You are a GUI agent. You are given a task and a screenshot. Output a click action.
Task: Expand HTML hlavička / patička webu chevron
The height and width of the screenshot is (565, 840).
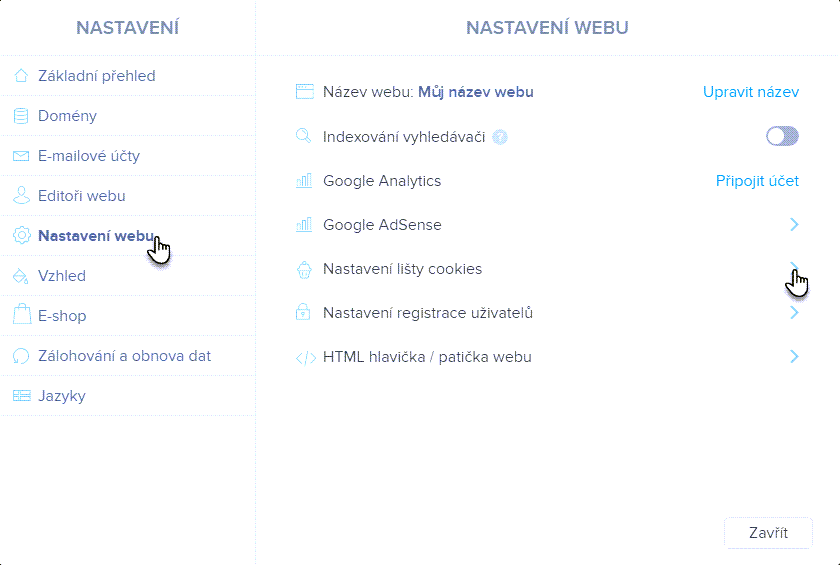coord(794,357)
